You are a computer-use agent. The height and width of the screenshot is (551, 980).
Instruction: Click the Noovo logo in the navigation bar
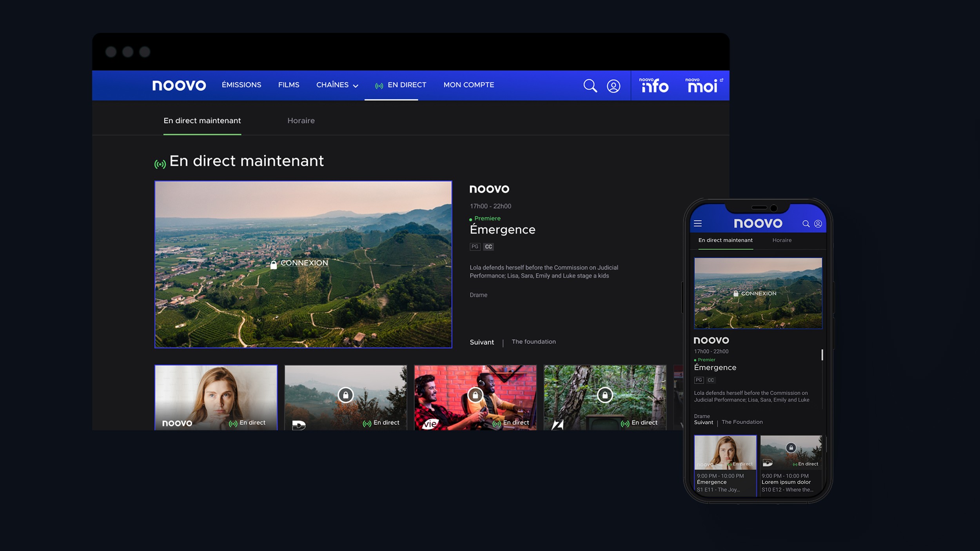coord(179,85)
